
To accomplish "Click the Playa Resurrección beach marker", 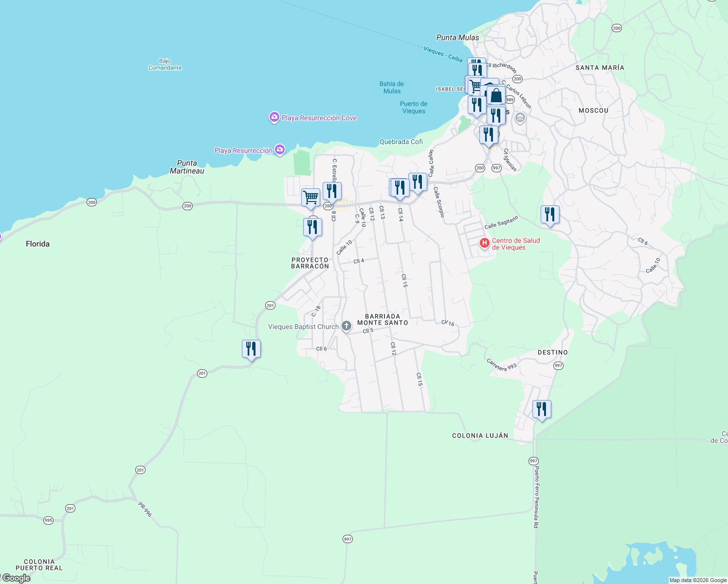I will point(279,150).
